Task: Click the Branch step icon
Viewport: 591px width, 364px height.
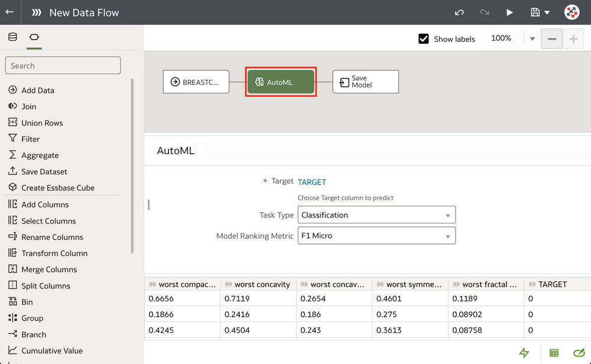Action: (12, 334)
